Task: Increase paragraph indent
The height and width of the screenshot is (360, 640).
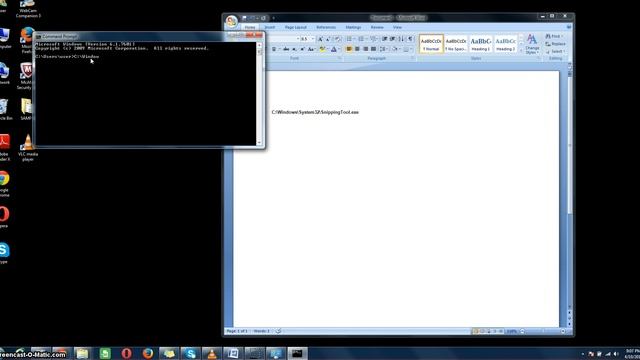Action: (392, 39)
